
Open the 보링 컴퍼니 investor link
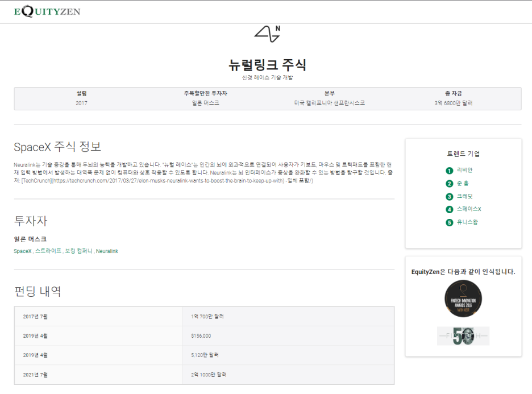coord(78,251)
